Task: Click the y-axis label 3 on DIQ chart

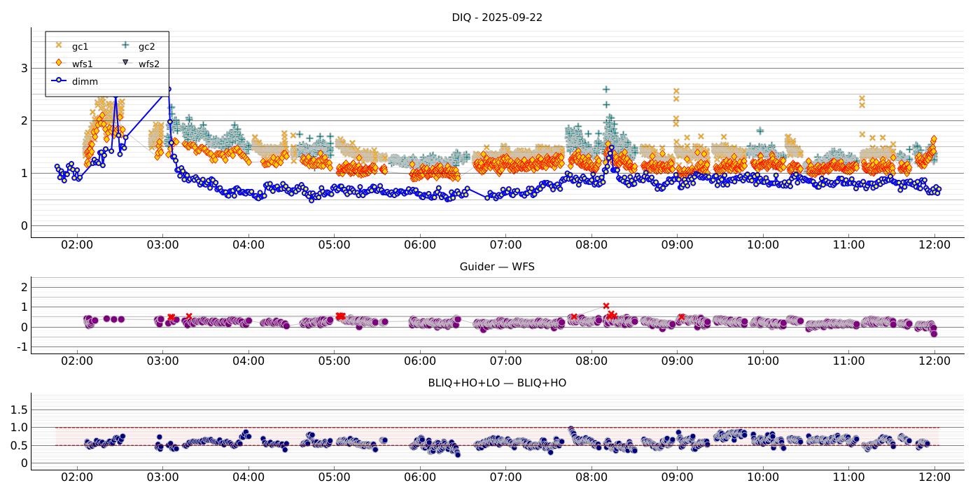Action: coord(24,69)
